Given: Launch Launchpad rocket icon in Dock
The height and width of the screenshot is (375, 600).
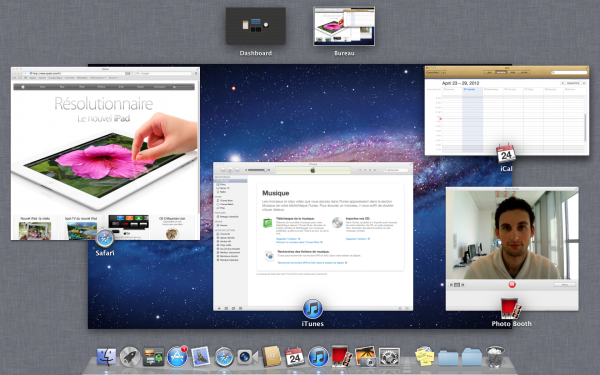Looking at the screenshot, I should (130, 357).
